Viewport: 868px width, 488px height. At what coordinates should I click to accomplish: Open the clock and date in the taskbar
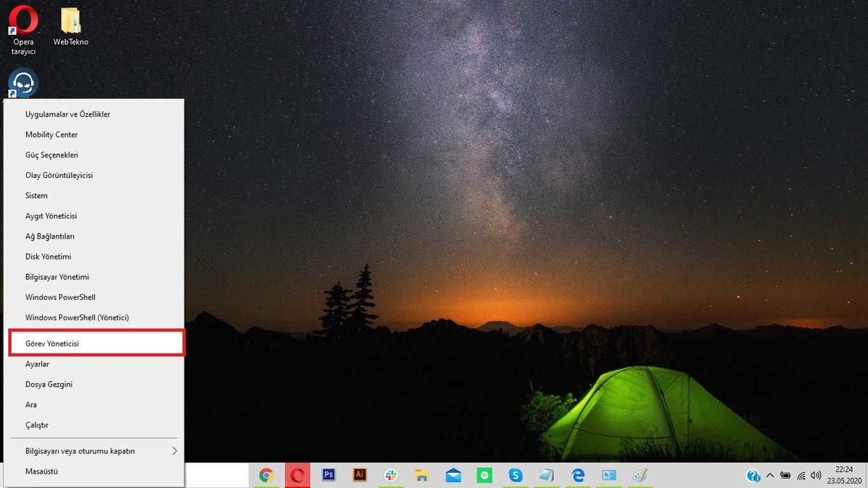(843, 476)
